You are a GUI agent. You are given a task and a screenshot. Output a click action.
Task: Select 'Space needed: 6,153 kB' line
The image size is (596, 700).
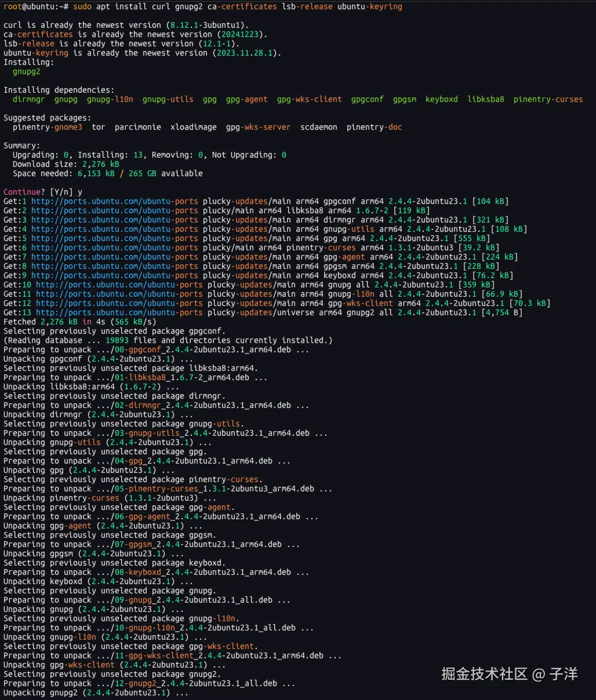108,174
